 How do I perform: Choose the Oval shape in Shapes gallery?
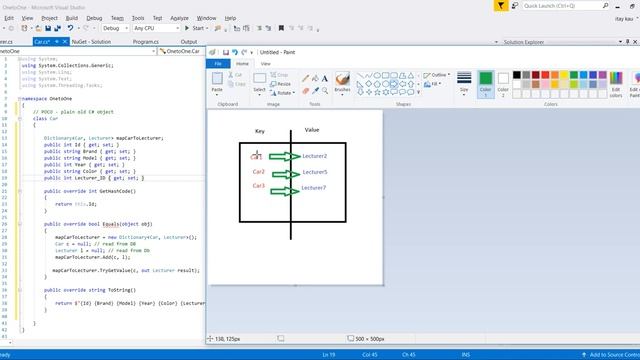(x=377, y=76)
